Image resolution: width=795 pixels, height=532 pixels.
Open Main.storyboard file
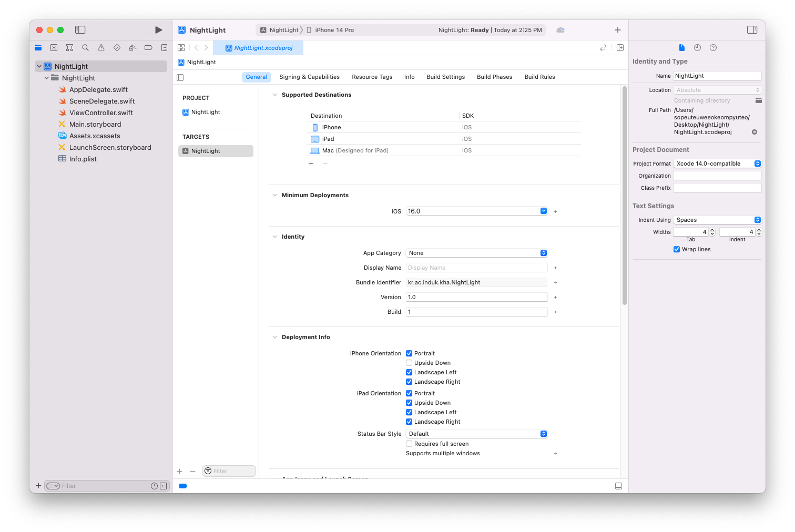click(95, 125)
